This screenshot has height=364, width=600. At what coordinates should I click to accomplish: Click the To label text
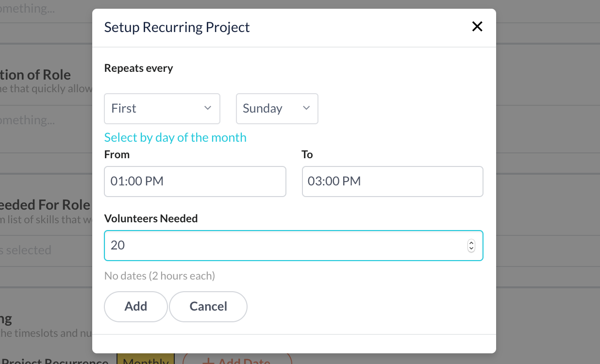(307, 154)
